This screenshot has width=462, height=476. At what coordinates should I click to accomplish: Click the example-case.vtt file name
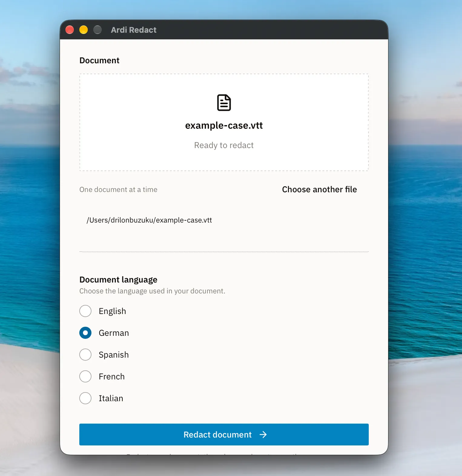click(x=224, y=125)
